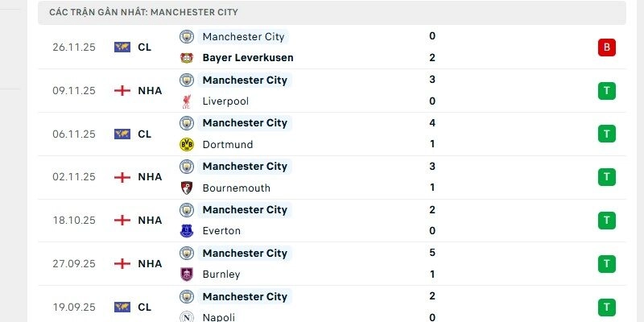This screenshot has width=644, height=322.
Task: Click the Manchester City recent matches header
Action: pos(143,13)
